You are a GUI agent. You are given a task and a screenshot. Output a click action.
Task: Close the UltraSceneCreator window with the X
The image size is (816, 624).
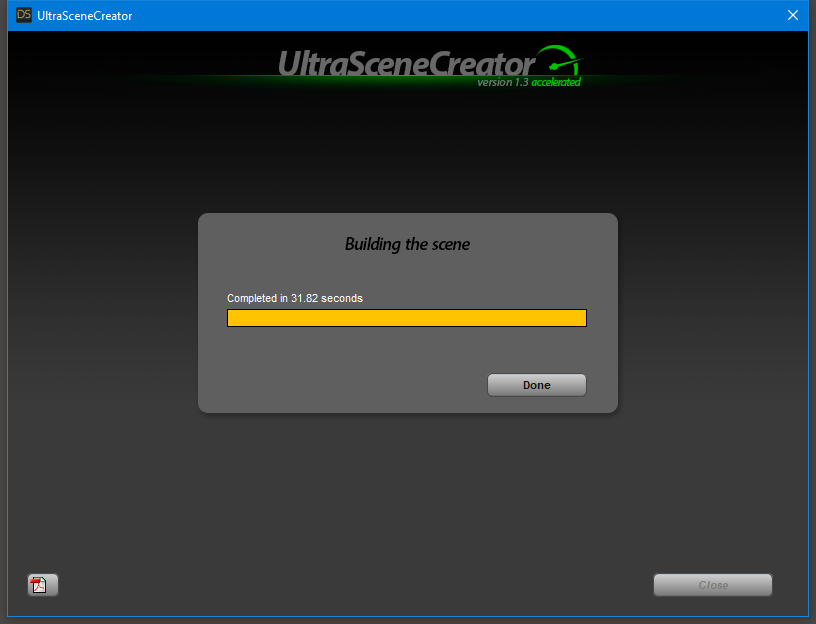pyautogui.click(x=793, y=15)
